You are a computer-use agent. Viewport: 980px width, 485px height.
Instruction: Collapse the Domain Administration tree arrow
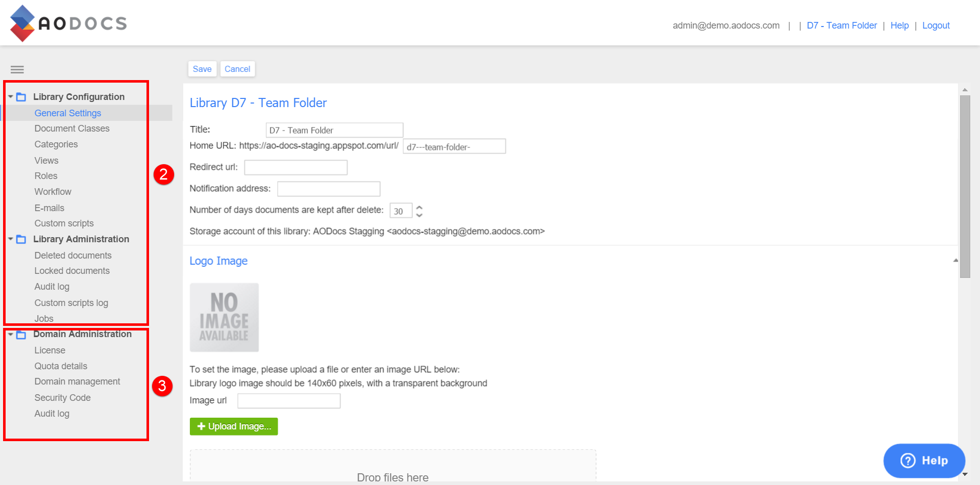(10, 334)
